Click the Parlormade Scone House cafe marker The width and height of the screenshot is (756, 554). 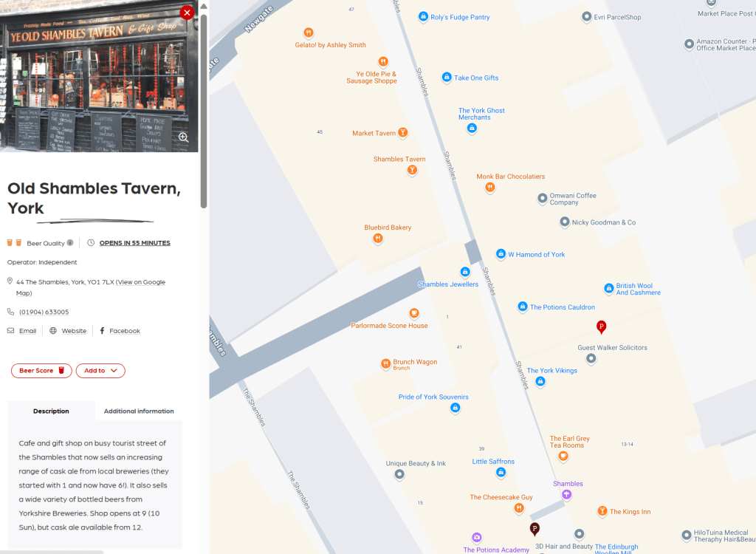pyautogui.click(x=414, y=313)
